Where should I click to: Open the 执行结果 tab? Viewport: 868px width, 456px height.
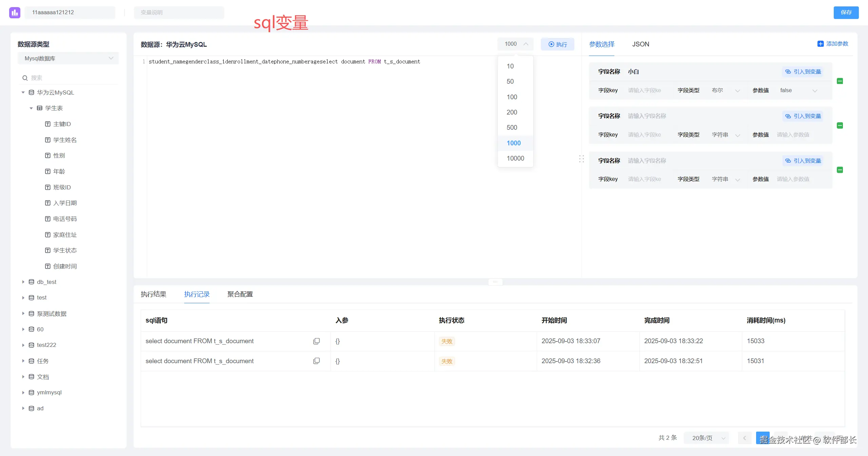[x=154, y=294]
